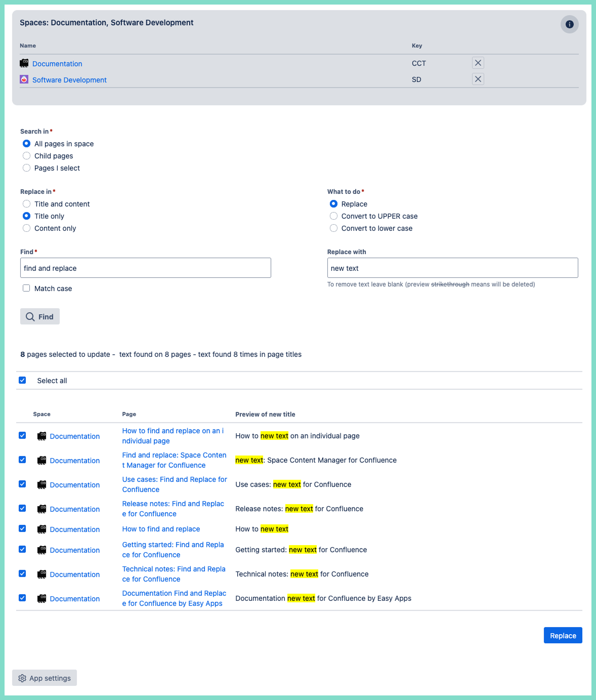Click the 'Replace with' text field
The image size is (596, 700).
[x=452, y=268]
